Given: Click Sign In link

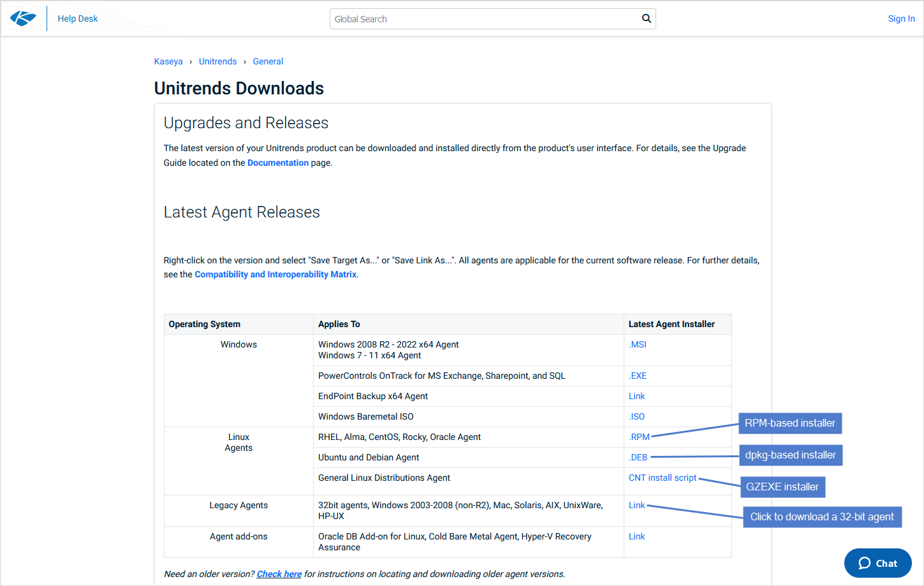Looking at the screenshot, I should [901, 18].
